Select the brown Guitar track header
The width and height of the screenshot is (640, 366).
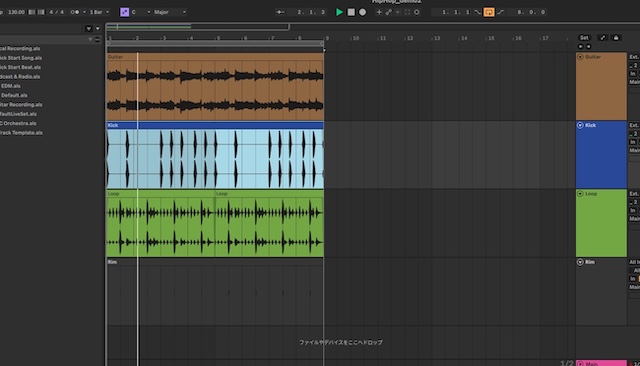pyautogui.click(x=601, y=86)
